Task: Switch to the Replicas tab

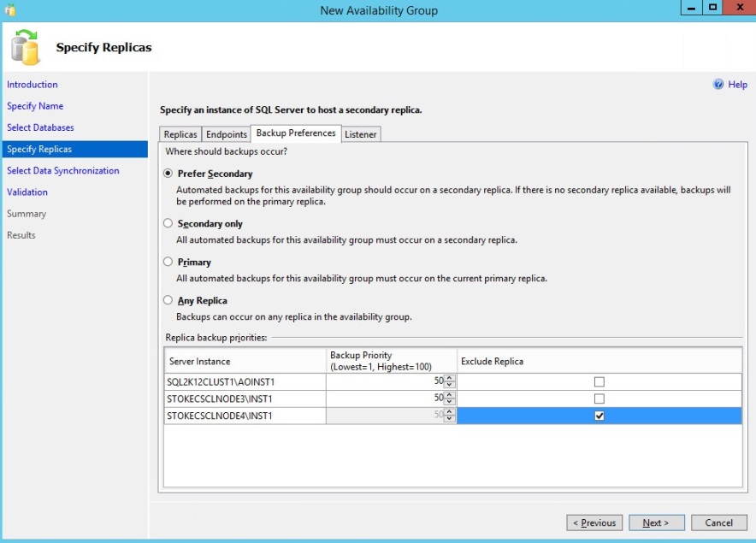Action: tap(180, 134)
